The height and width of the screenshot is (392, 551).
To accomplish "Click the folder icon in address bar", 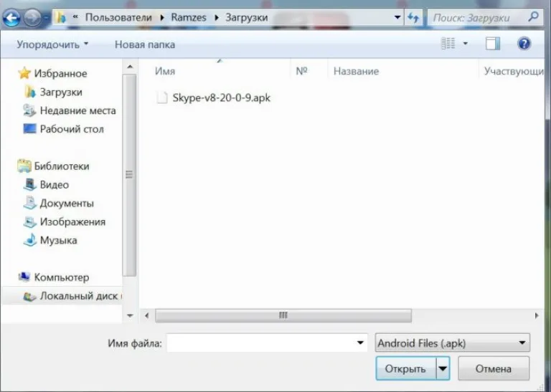I will tap(62, 17).
